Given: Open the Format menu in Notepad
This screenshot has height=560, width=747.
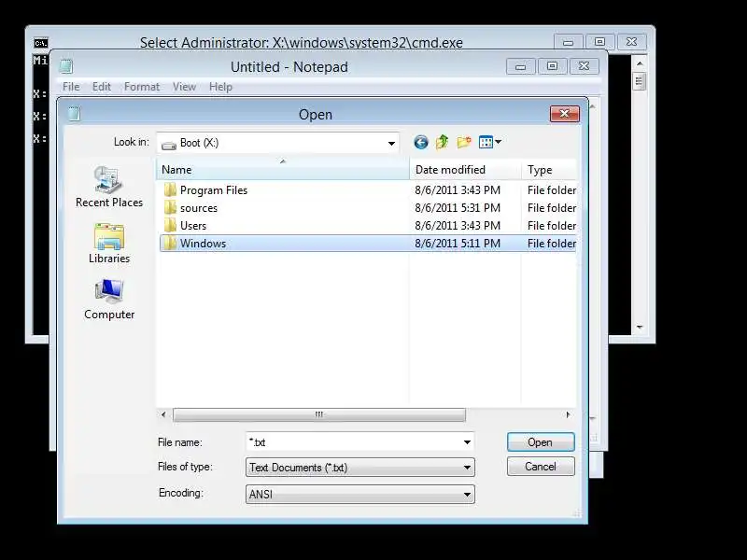Looking at the screenshot, I should click(142, 87).
